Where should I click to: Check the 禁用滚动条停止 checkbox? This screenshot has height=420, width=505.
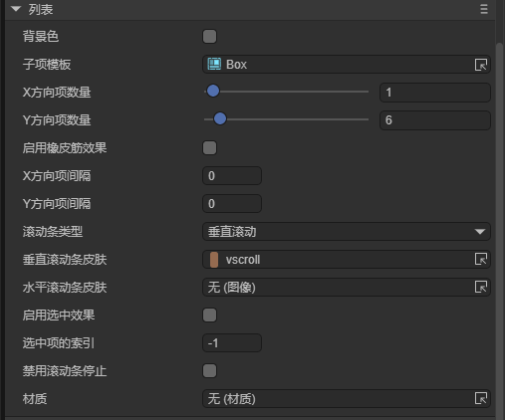pyautogui.click(x=209, y=371)
